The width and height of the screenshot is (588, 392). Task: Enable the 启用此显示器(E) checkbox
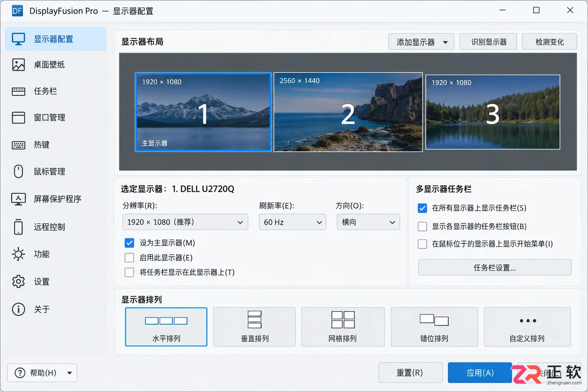pos(129,258)
